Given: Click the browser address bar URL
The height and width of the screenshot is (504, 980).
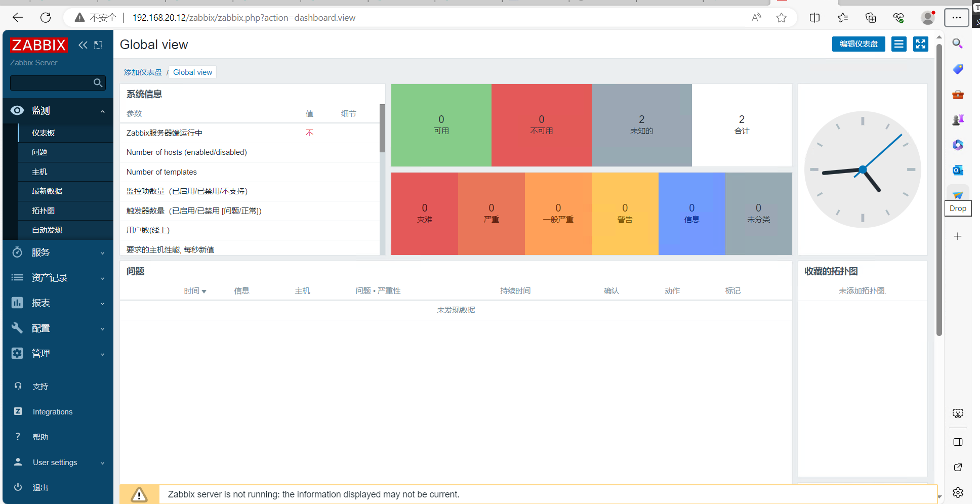Looking at the screenshot, I should (244, 18).
